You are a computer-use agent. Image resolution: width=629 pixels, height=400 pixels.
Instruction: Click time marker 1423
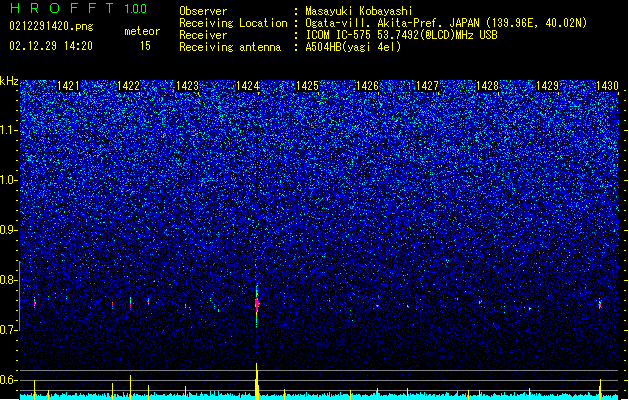point(188,86)
